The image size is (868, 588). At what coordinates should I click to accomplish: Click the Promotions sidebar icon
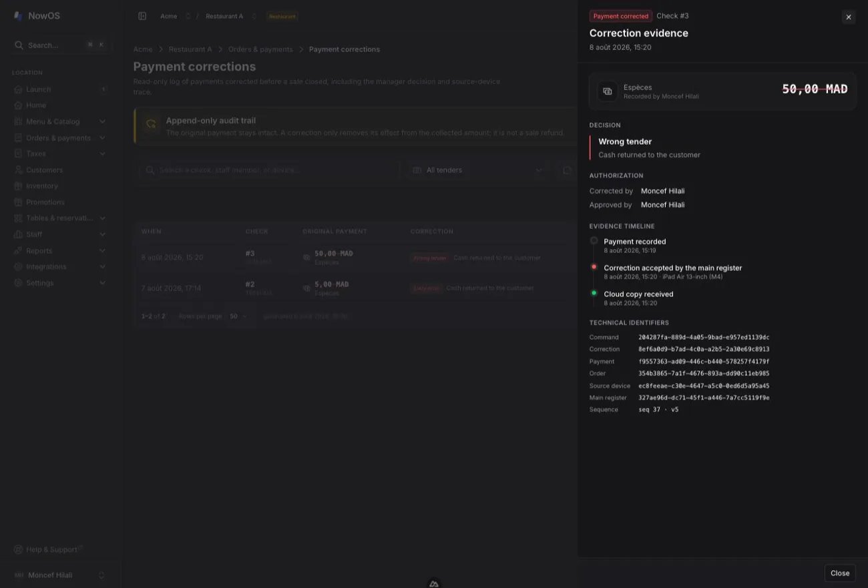click(18, 202)
